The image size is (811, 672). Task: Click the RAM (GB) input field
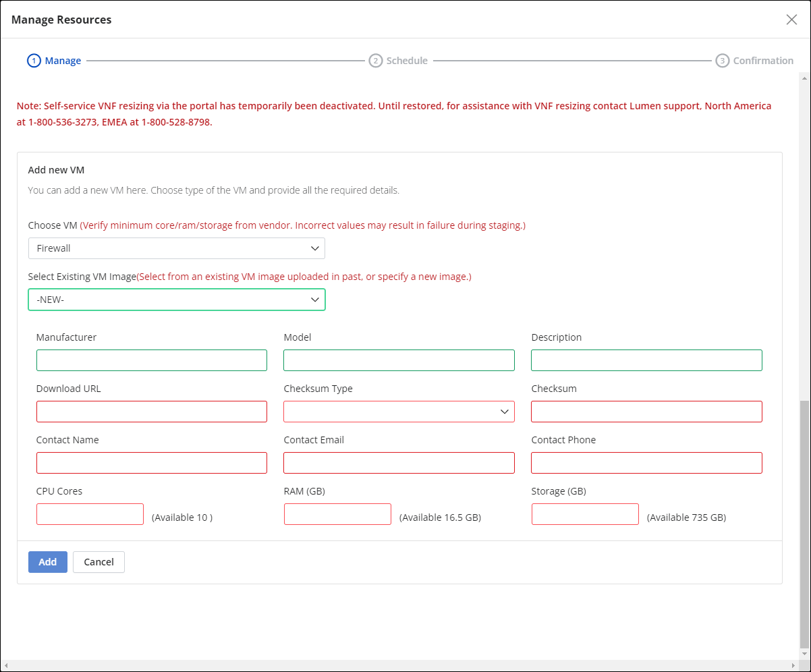tap(337, 514)
